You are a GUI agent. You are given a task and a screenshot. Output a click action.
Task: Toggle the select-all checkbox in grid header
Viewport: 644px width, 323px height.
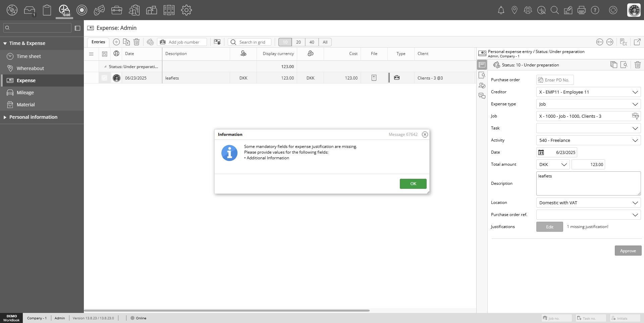pos(105,54)
